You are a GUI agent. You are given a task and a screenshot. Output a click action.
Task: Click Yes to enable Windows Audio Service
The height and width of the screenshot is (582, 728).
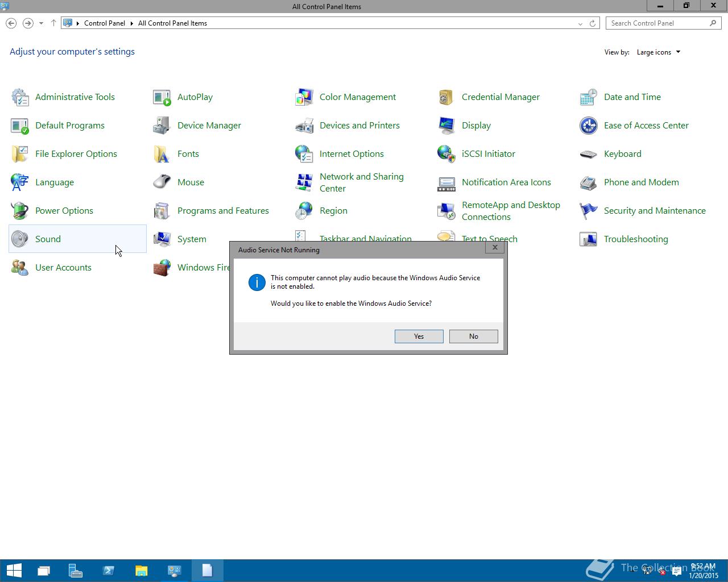coord(419,336)
